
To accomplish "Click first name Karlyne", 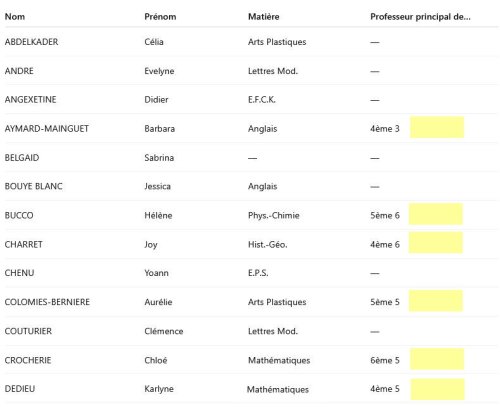I will click(159, 389).
